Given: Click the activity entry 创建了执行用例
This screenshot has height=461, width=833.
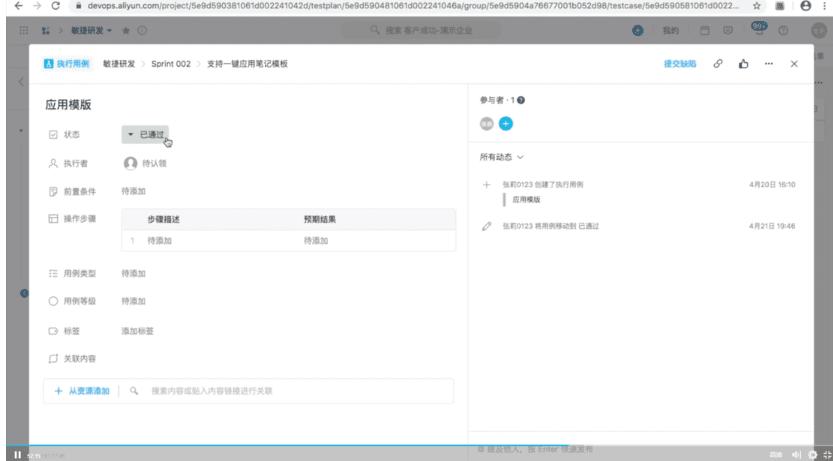Looking at the screenshot, I should 543,185.
